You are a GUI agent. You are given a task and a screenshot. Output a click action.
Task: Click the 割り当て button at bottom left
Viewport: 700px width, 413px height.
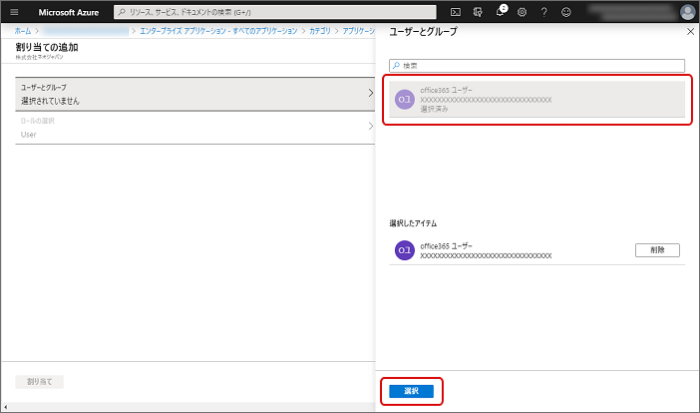tap(40, 382)
